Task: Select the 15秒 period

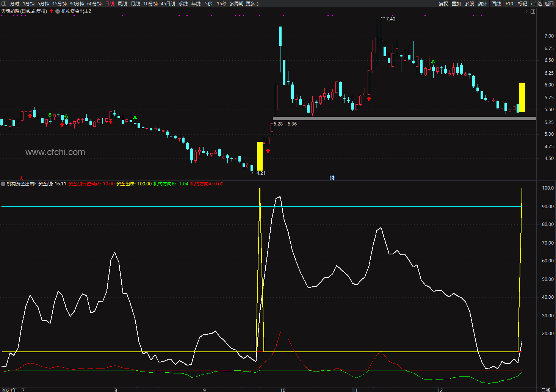Action: click(222, 3)
